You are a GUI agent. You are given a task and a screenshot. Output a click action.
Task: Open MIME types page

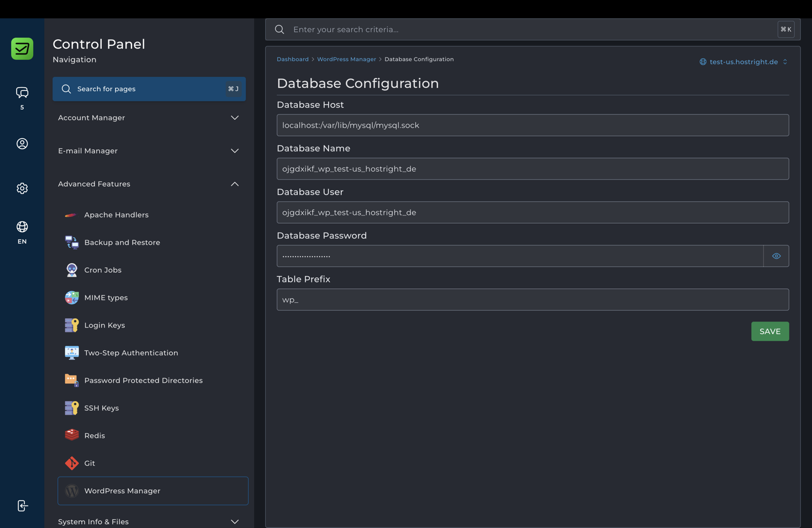click(106, 298)
